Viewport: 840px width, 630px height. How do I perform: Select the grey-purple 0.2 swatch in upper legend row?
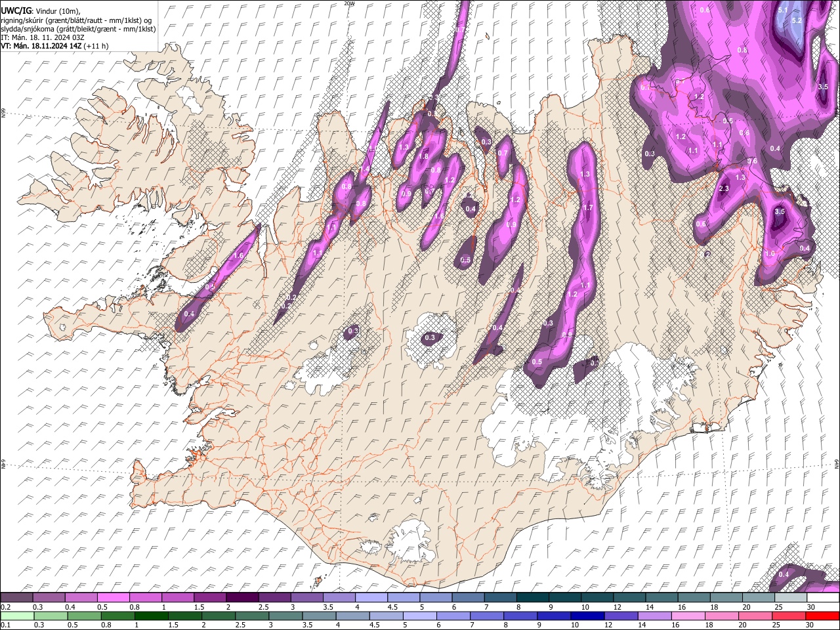(16, 597)
